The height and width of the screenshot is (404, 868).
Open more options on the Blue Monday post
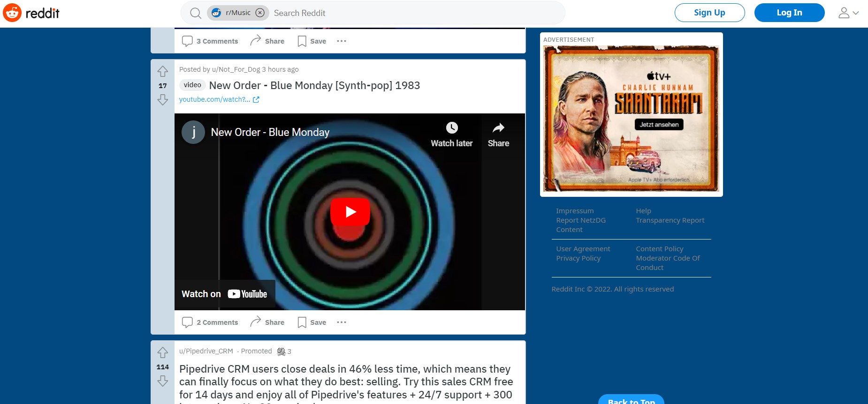(x=342, y=322)
